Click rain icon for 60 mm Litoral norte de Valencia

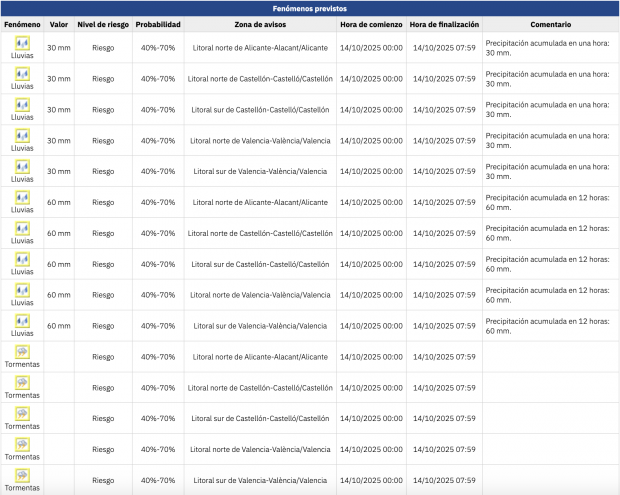22,291
